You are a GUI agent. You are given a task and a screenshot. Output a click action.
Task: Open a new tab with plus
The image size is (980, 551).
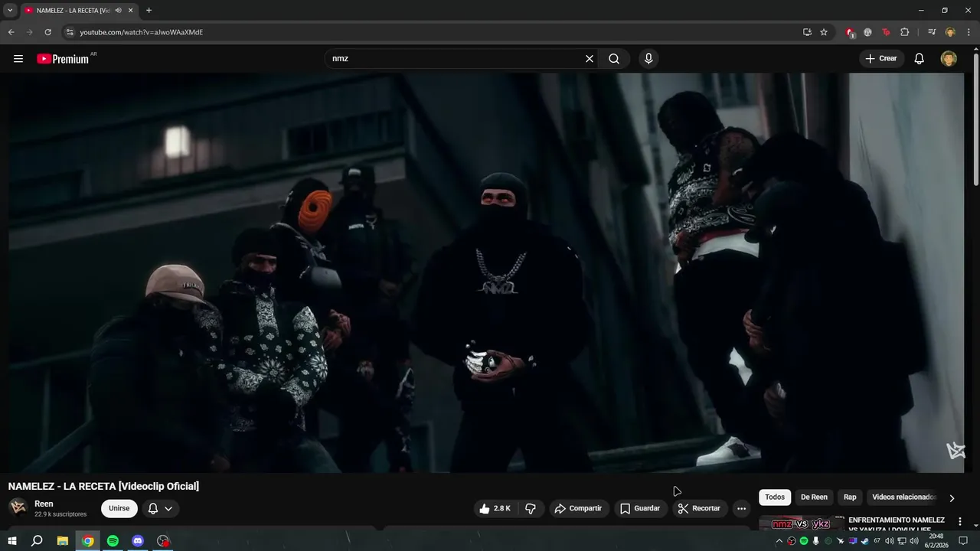pos(149,11)
